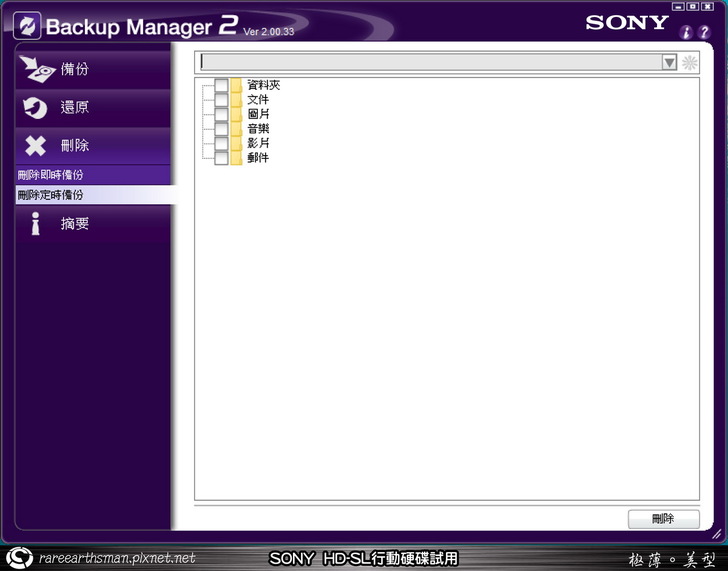Screen dimensions: 728x571
Task: Click the 圖片 folder icon
Action: tap(236, 114)
